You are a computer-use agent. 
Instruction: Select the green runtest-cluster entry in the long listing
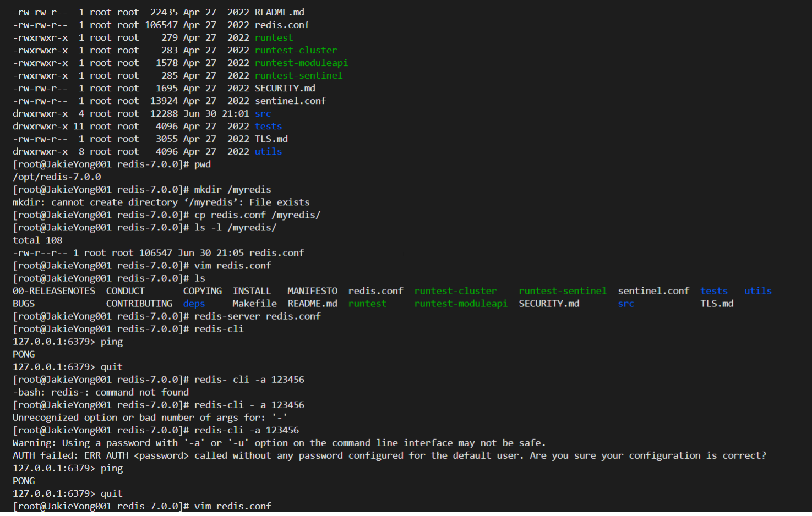[x=296, y=50]
